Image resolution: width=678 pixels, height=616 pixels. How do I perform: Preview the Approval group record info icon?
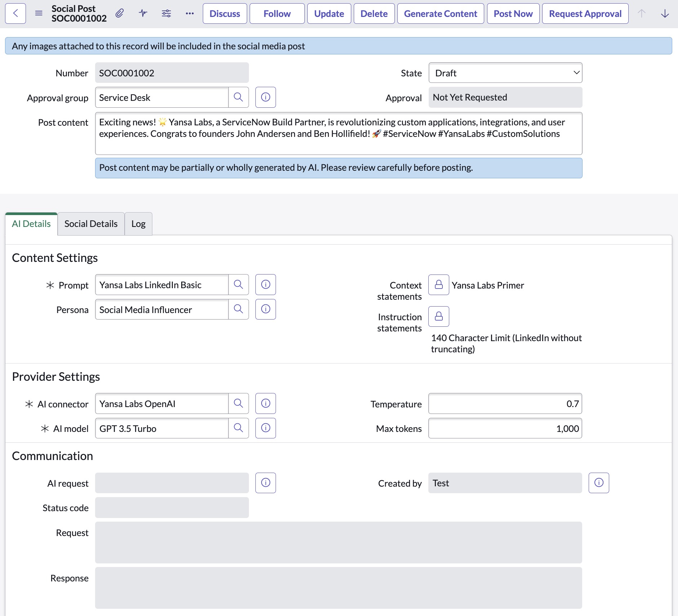[266, 97]
